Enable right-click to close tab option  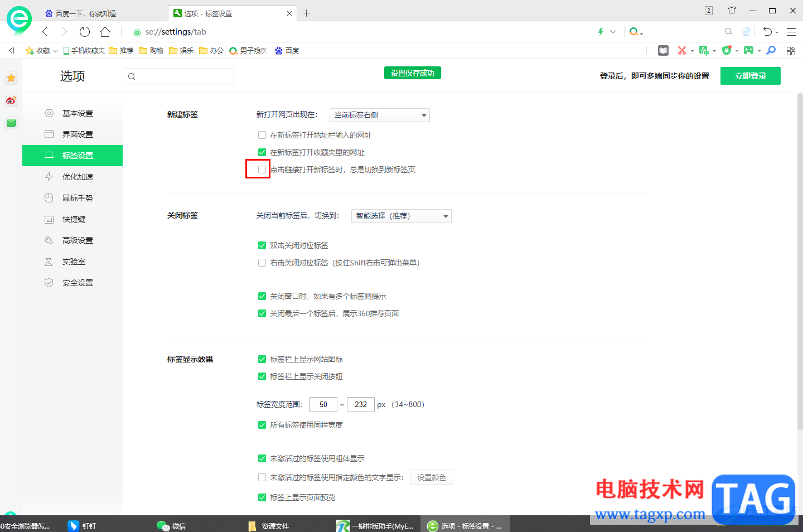coord(262,262)
